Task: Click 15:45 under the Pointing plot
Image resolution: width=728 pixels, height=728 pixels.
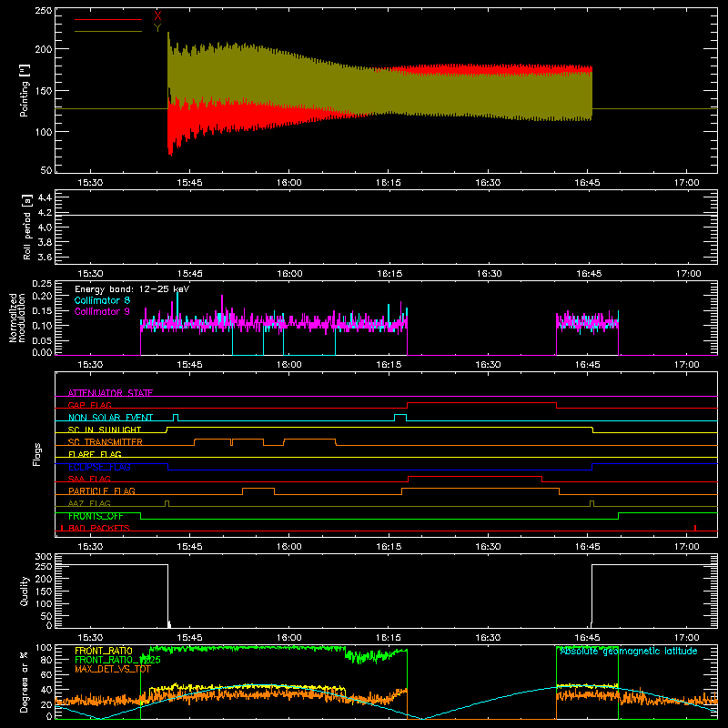Action: pos(189,183)
